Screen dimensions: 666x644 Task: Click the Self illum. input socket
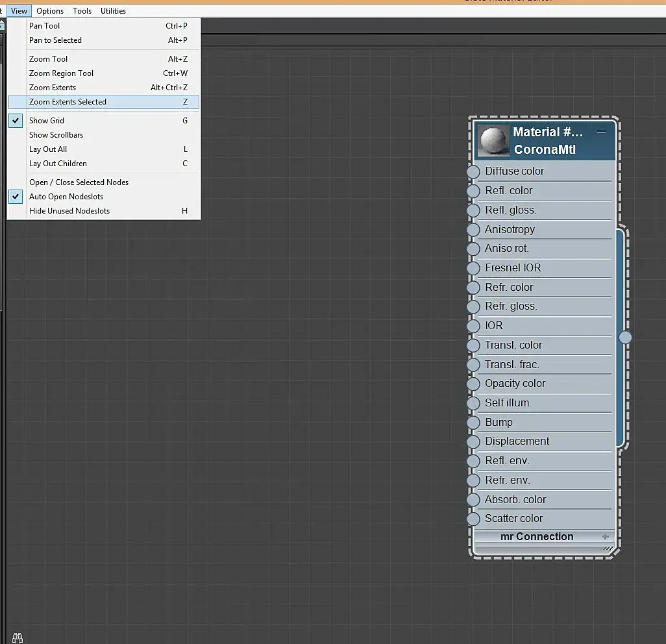click(x=474, y=403)
